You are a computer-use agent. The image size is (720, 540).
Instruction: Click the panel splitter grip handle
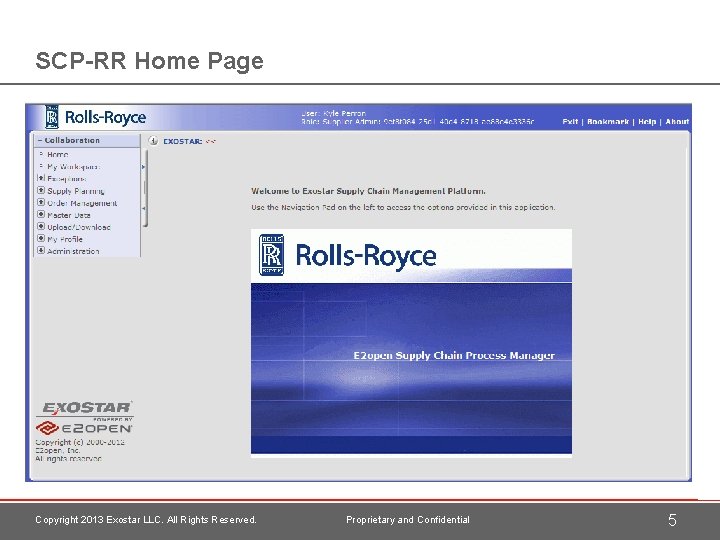tap(145, 187)
